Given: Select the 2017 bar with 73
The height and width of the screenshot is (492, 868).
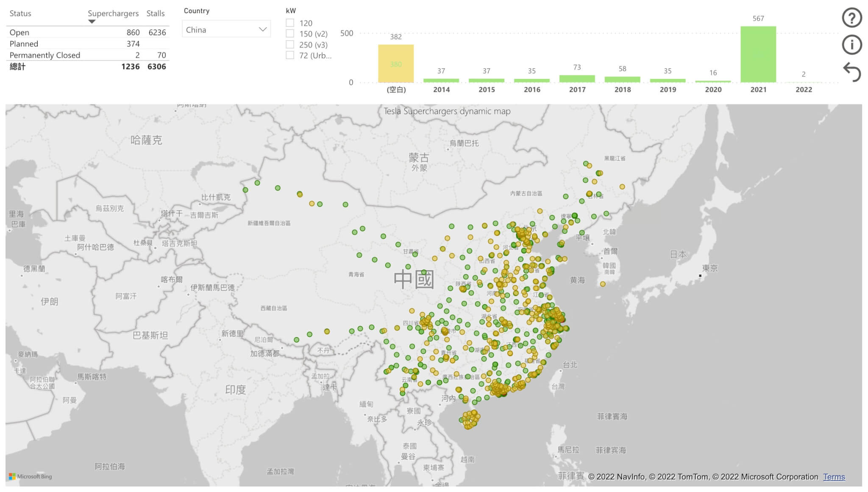Looking at the screenshot, I should point(577,78).
